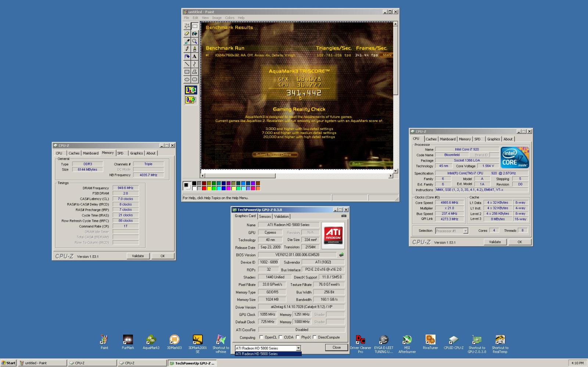Click Paint's horizontal scrollbar right arrow
The image size is (588, 367).
tap(391, 176)
